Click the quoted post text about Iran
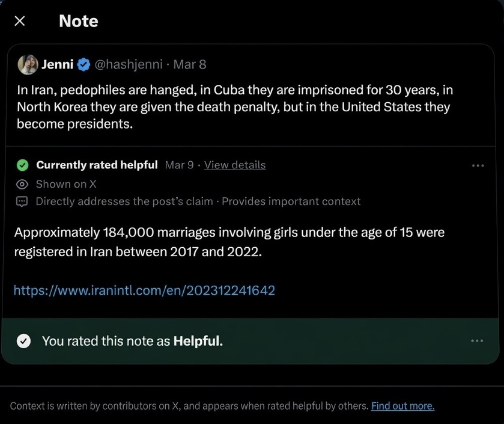 234,108
